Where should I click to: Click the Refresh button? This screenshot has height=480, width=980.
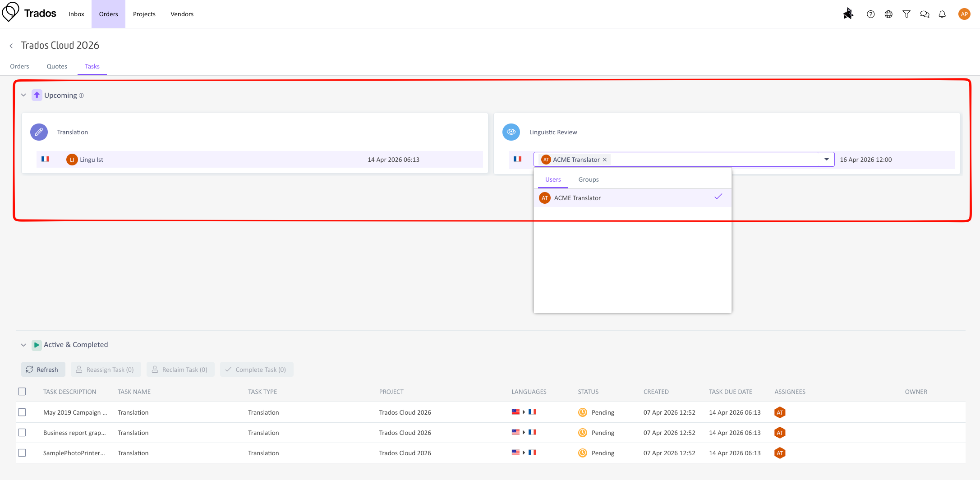coord(43,370)
